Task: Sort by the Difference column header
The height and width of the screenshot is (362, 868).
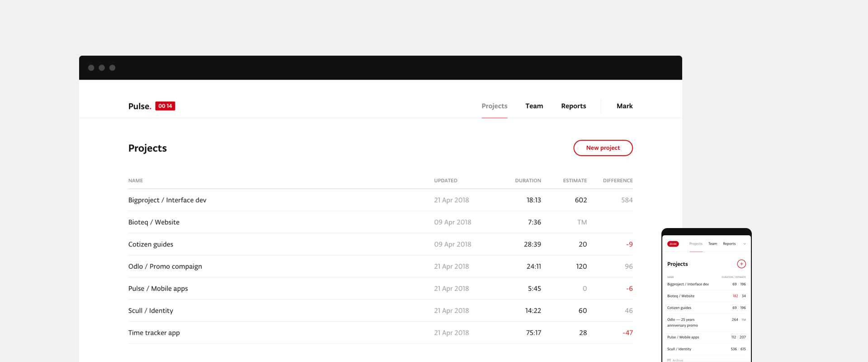Action: [618, 181]
